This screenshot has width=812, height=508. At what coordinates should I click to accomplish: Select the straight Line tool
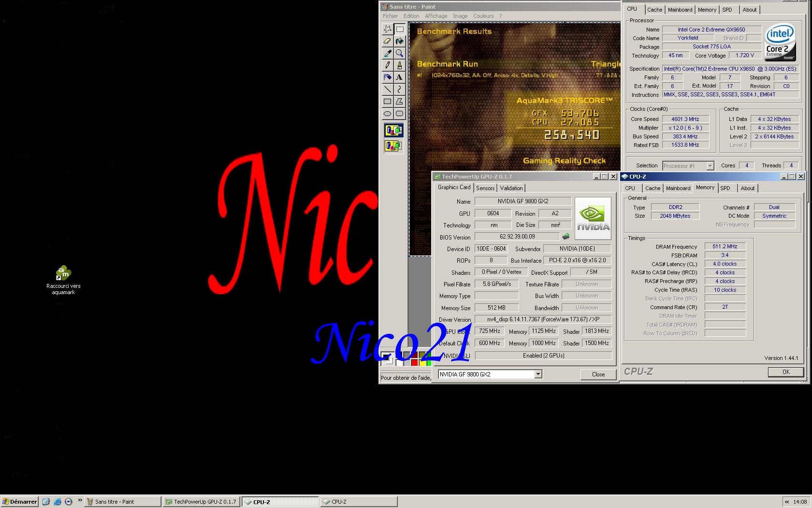tap(388, 90)
